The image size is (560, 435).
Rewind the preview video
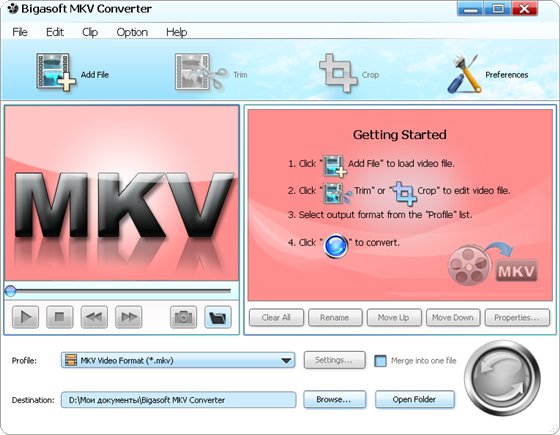point(94,317)
